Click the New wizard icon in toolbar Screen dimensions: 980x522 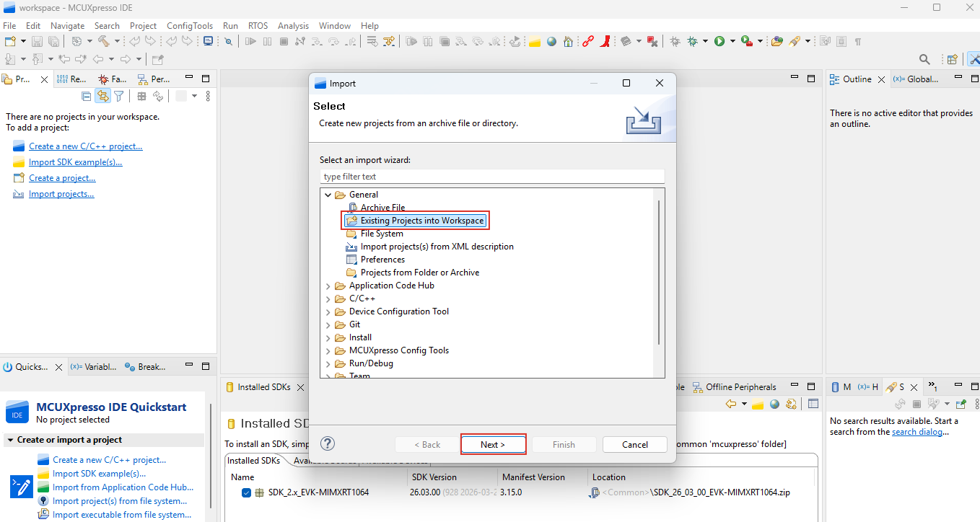pos(9,41)
